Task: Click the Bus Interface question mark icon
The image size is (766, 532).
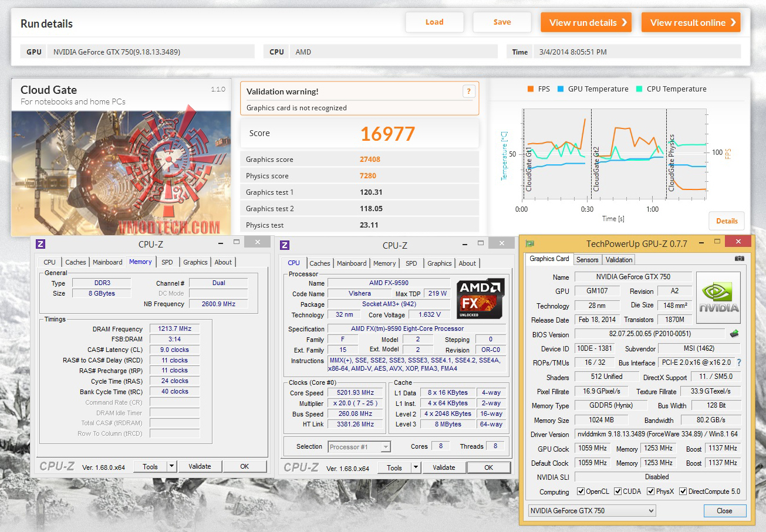Action: click(738, 362)
